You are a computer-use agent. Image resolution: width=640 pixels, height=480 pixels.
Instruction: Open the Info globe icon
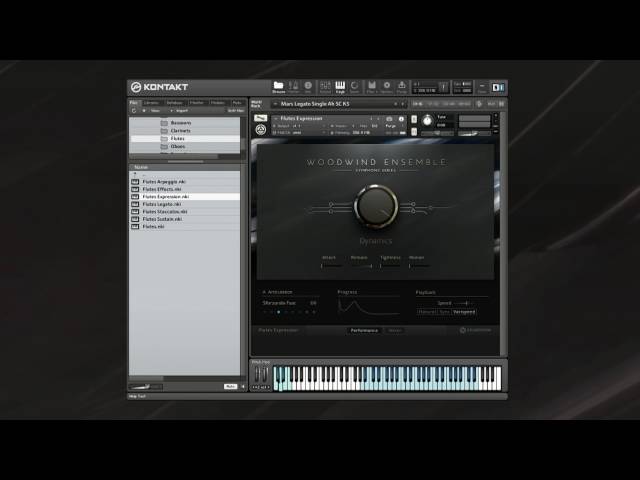[308, 85]
